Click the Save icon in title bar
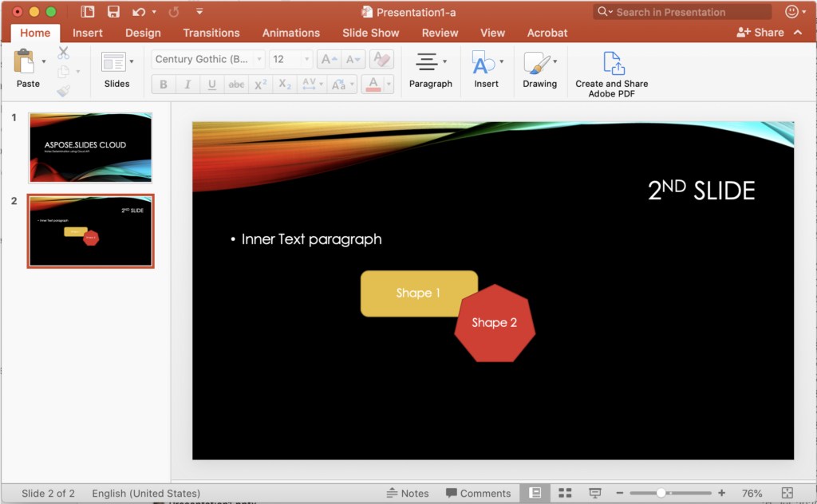 pos(113,12)
